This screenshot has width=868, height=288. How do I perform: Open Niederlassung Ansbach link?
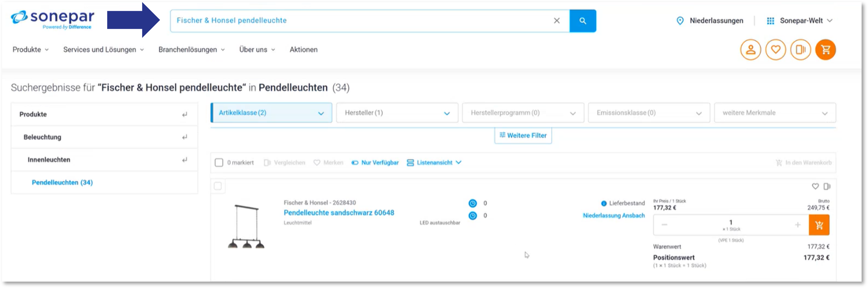(x=614, y=216)
